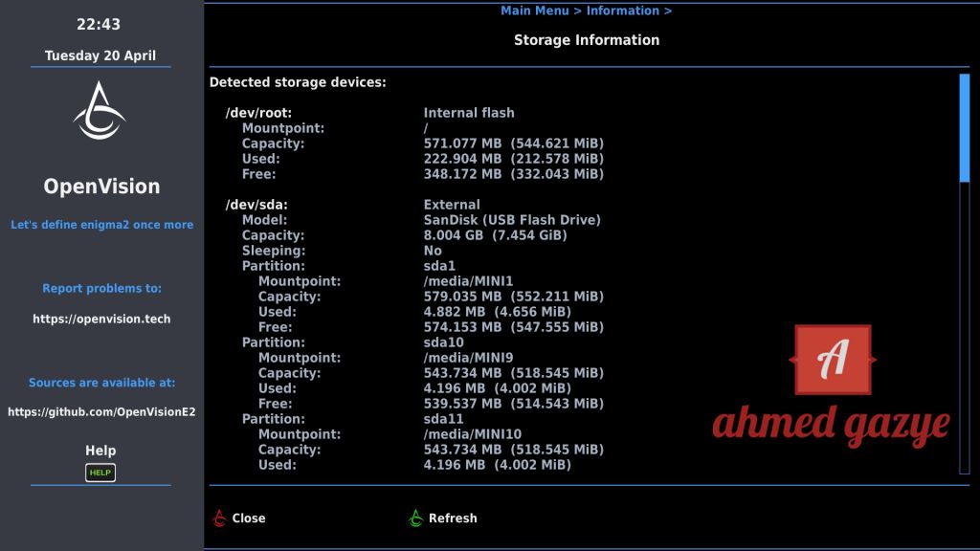
Task: Click used value 222.904 MB
Action: [462, 159]
